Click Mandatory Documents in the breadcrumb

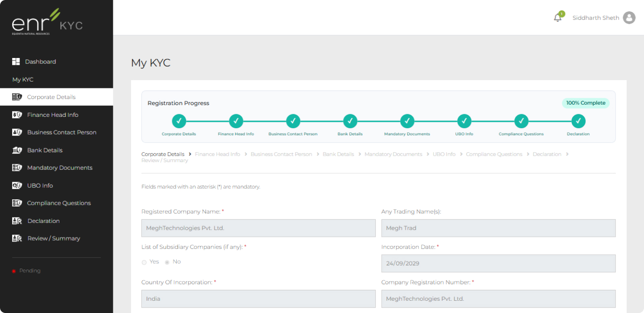click(393, 154)
